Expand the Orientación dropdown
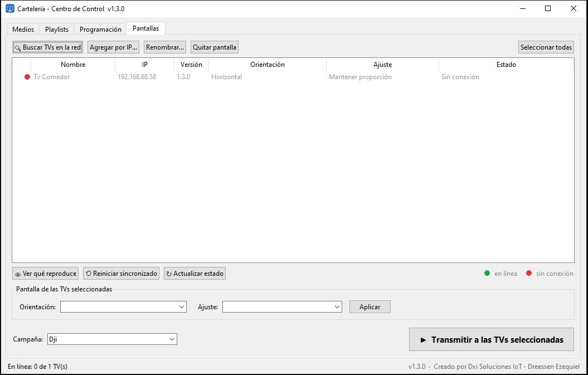This screenshot has width=588, height=375. click(123, 307)
